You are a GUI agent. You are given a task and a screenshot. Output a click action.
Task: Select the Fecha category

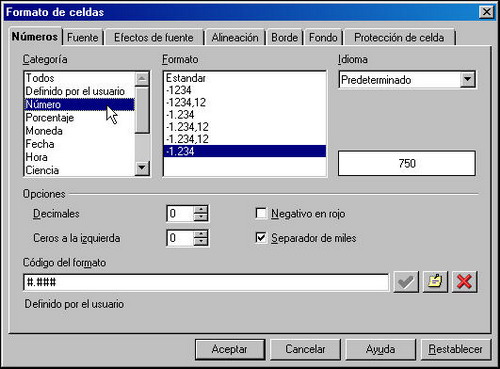[80, 144]
